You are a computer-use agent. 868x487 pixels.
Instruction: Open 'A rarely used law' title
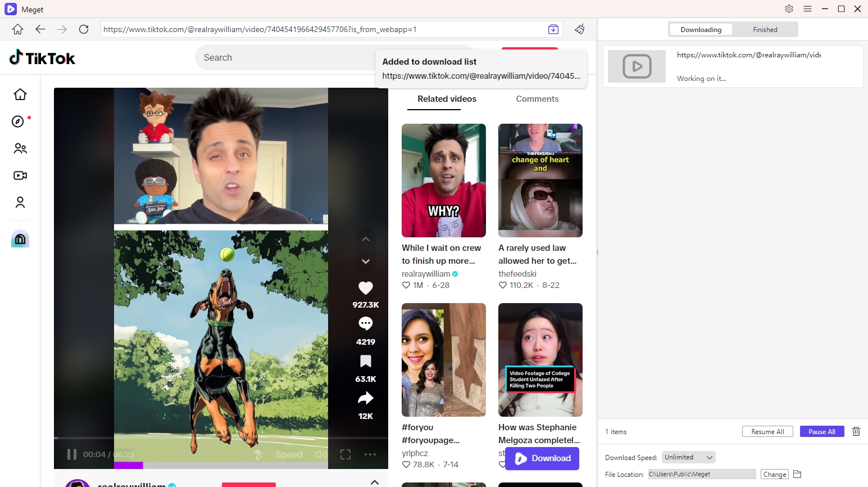(538, 254)
